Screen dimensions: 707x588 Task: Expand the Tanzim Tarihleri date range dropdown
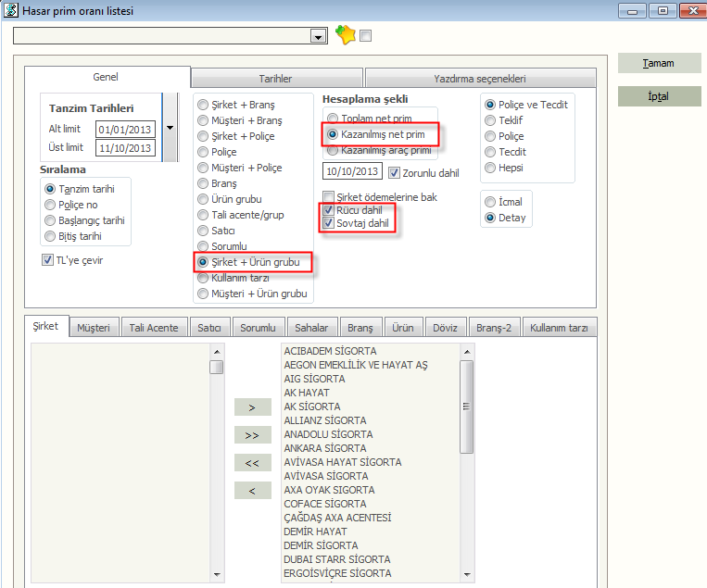coord(170,128)
